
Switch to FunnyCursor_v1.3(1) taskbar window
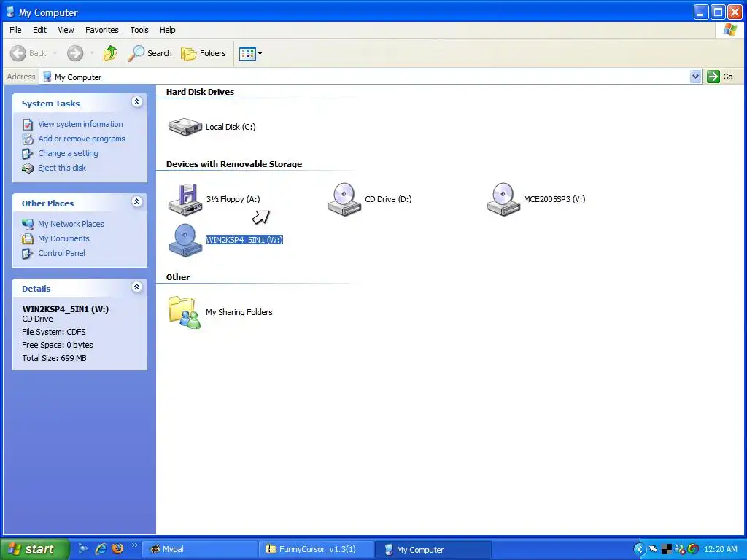(x=317, y=550)
